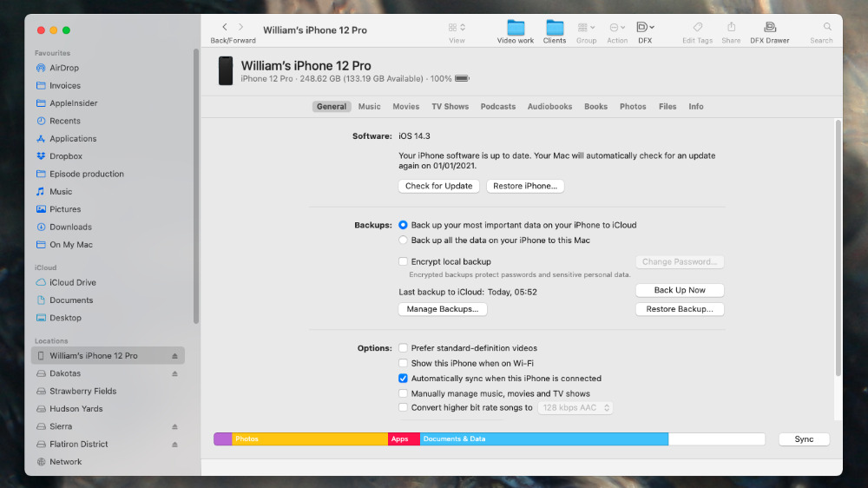Viewport: 868px width, 488px height.
Task: Click Check for Update button
Action: tap(438, 186)
